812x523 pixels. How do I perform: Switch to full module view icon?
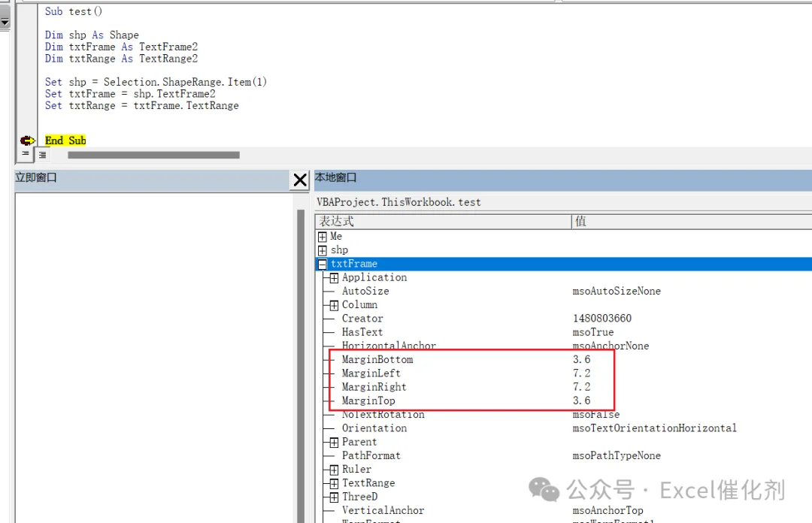coord(42,154)
